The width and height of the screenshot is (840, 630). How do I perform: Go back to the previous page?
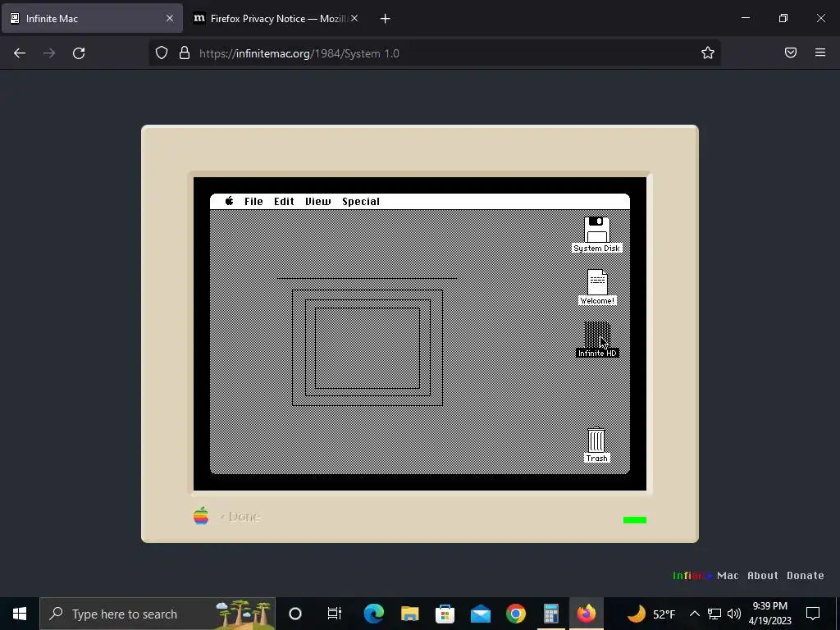pyautogui.click(x=20, y=53)
